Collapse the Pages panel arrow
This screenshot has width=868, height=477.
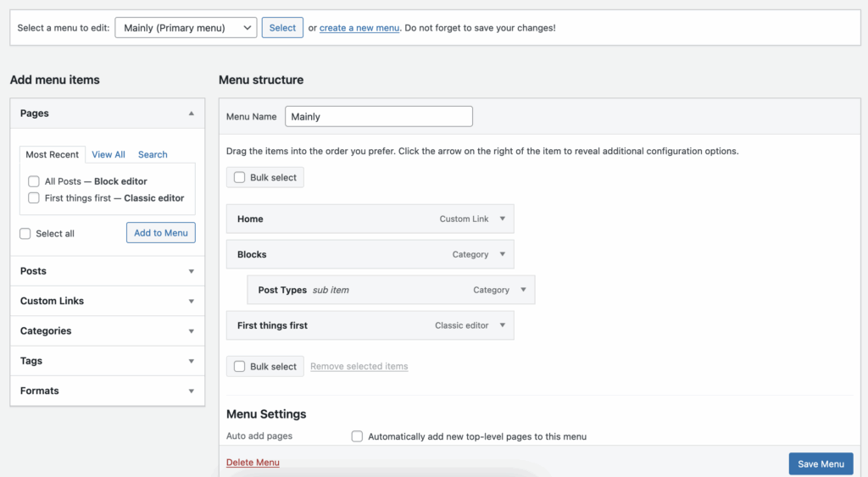tap(191, 114)
